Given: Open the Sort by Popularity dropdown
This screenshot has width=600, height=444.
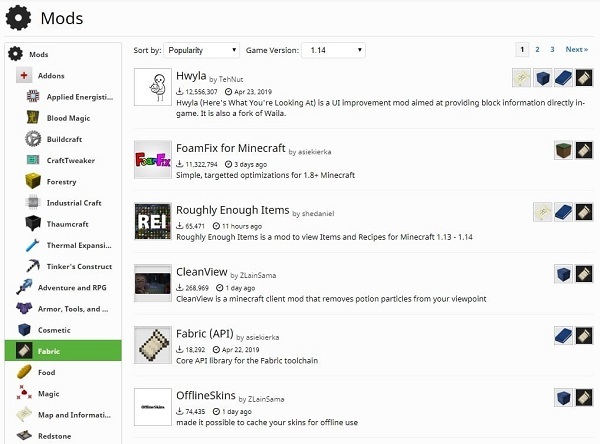Looking at the screenshot, I should point(201,50).
